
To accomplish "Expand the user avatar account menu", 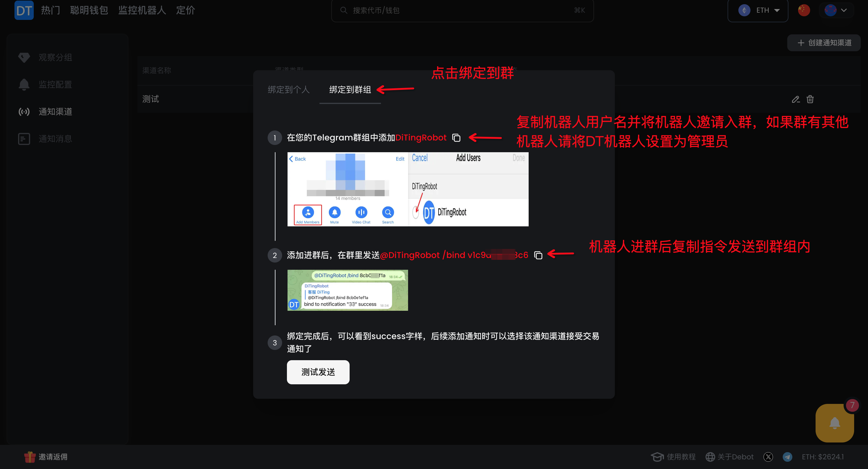I will click(836, 10).
